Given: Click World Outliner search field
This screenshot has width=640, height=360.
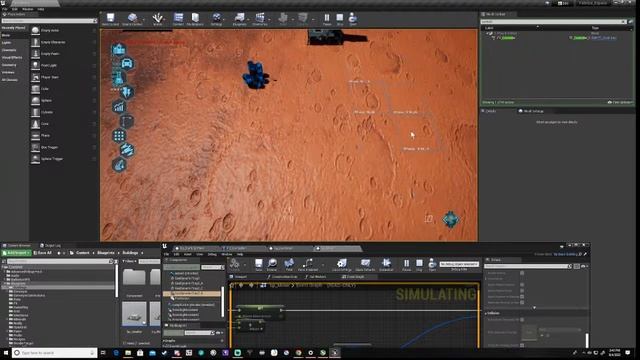Looking at the screenshot, I should pos(553,22).
